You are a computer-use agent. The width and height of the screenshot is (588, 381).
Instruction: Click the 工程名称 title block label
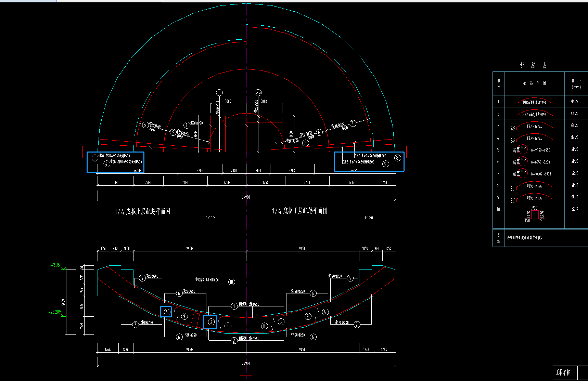click(563, 372)
